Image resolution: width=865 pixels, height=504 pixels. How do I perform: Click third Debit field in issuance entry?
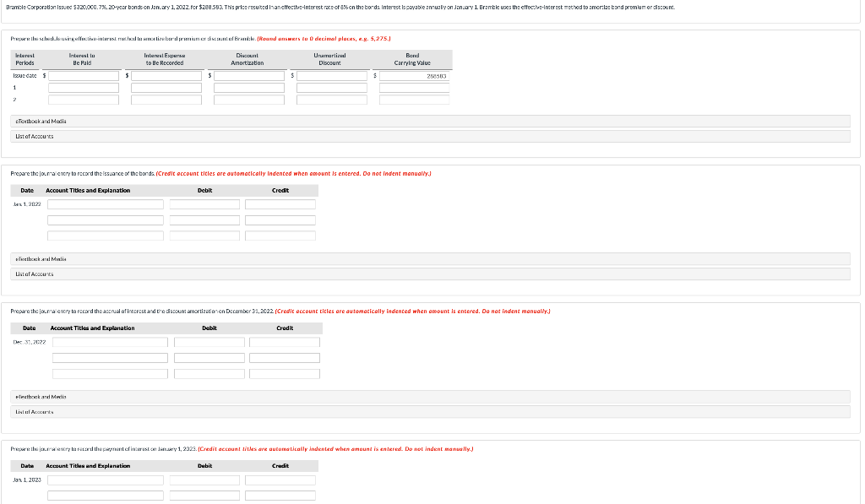click(204, 236)
